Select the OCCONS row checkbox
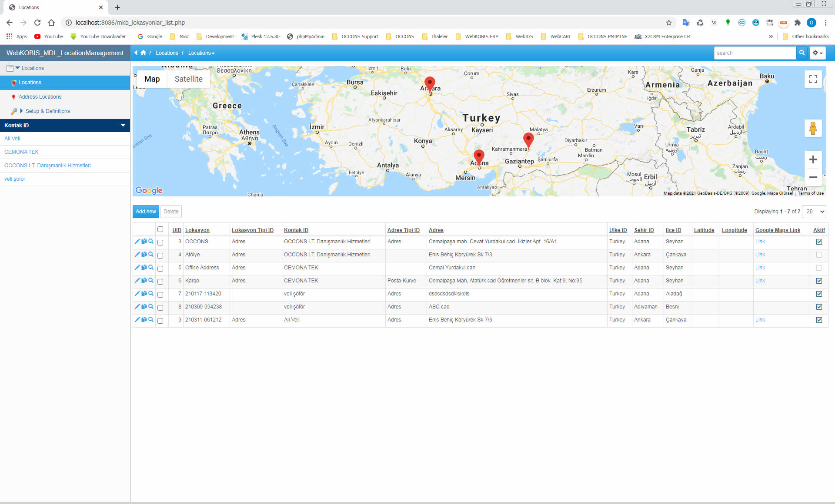Image resolution: width=835 pixels, height=504 pixels. pyautogui.click(x=160, y=242)
